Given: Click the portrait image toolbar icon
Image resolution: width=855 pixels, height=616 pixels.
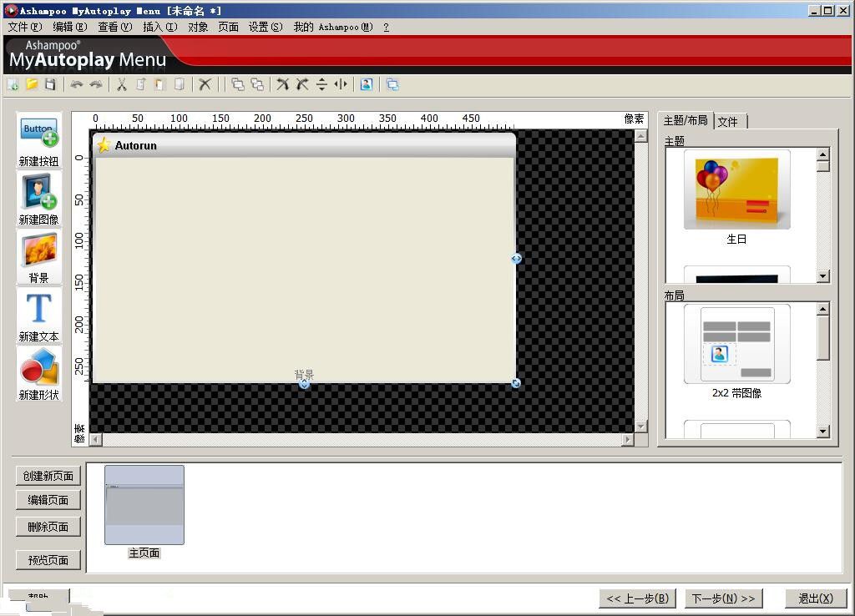Looking at the screenshot, I should pos(367,84).
